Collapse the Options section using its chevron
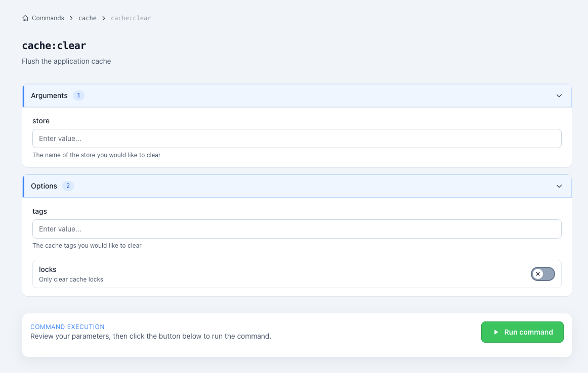 pyautogui.click(x=559, y=186)
